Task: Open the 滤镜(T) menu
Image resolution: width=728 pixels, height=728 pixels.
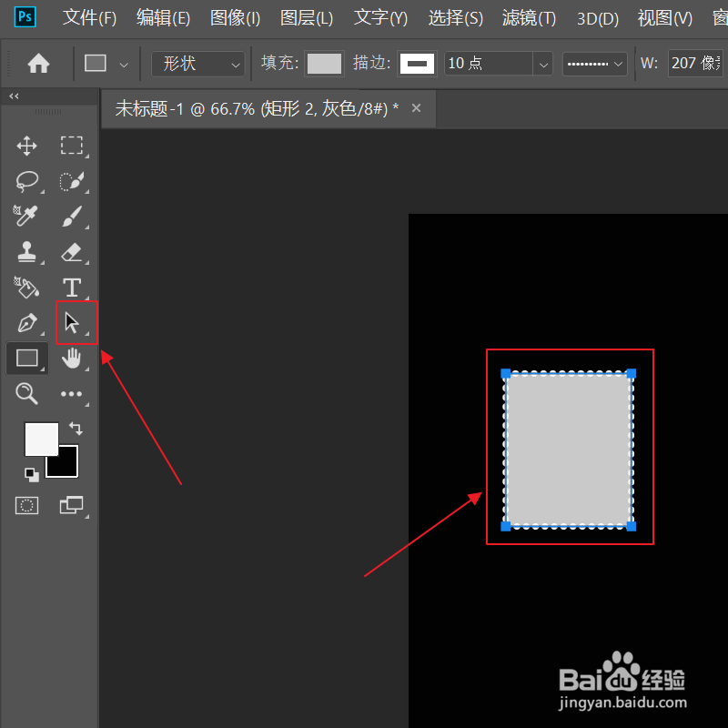Action: (x=530, y=18)
